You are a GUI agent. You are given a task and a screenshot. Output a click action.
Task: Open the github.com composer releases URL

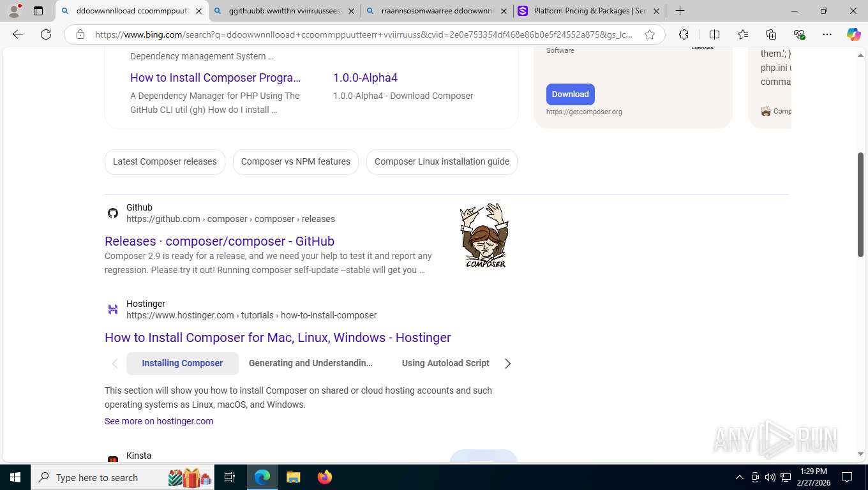(230, 219)
